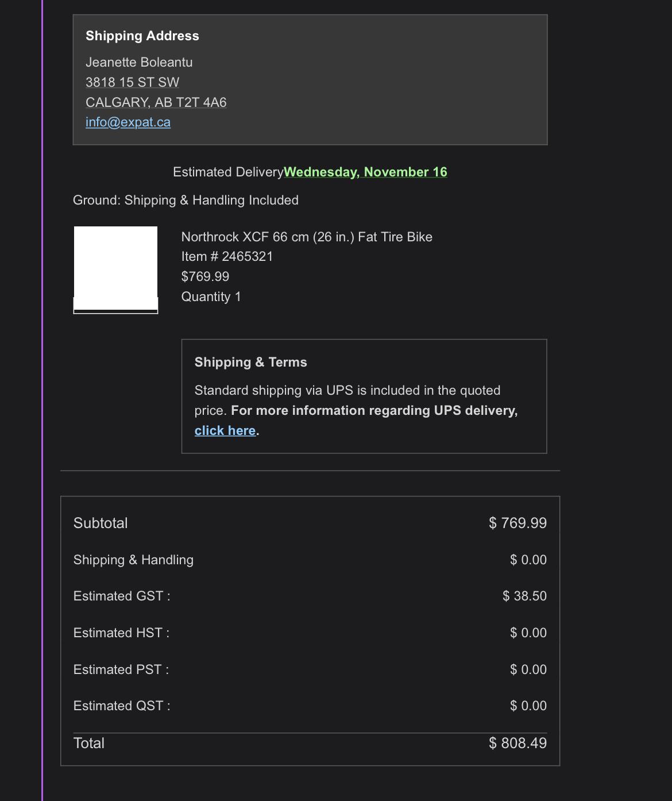Click the Estimated GST amount $ 38.50
The height and width of the screenshot is (801, 672).
click(x=524, y=596)
